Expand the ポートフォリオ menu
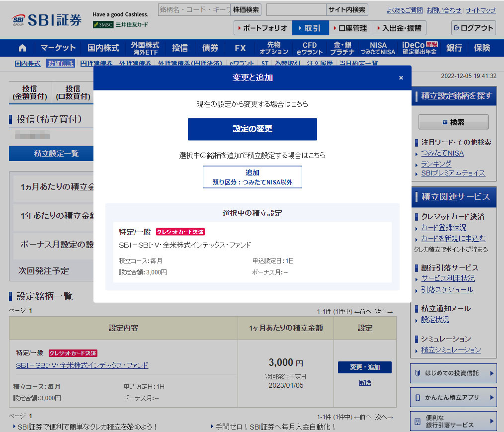This screenshot has width=504, height=432. click(x=262, y=28)
